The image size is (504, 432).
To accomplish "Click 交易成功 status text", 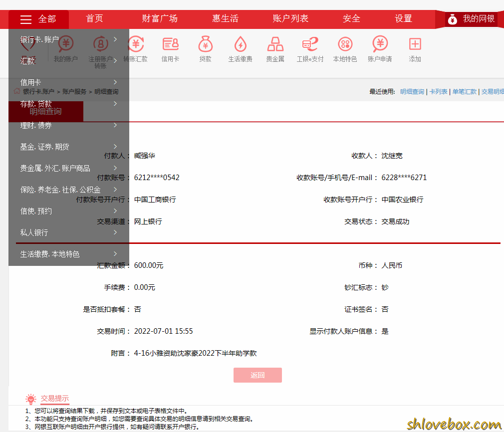I will (x=395, y=221).
